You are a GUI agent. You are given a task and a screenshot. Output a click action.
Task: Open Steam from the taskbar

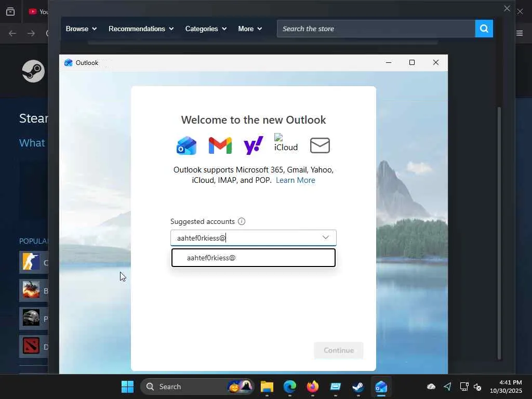[x=358, y=387]
